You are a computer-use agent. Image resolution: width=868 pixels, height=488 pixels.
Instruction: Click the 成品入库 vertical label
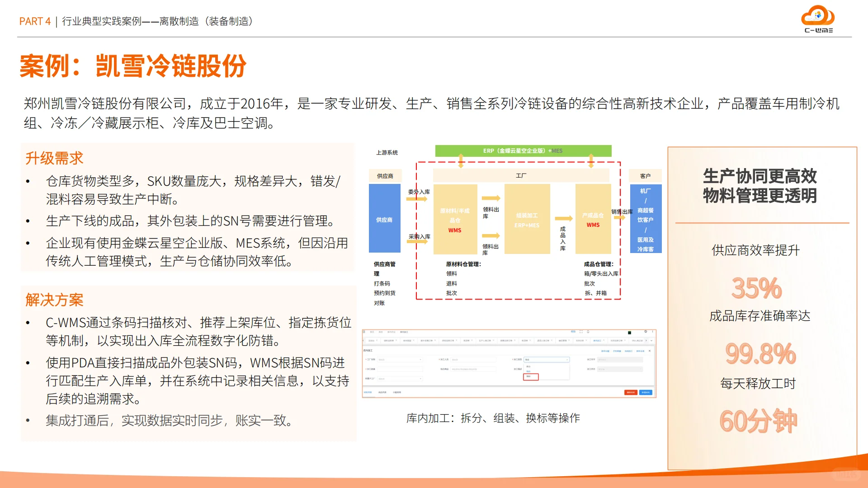pyautogui.click(x=563, y=239)
